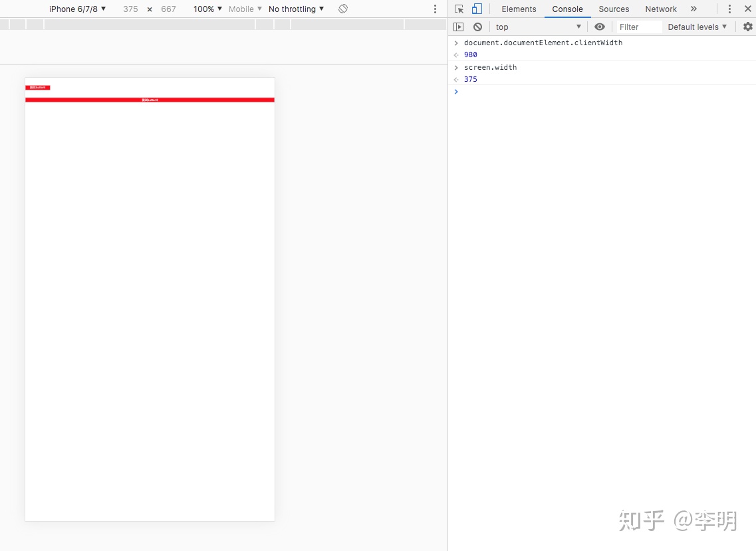Image resolution: width=756 pixels, height=551 pixels.
Task: Click the 375 console result value
Action: click(x=471, y=79)
